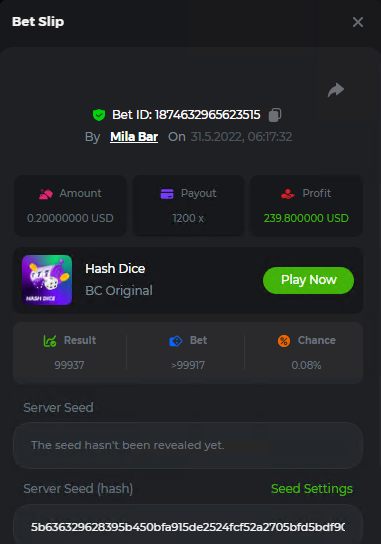Viewport: 381px width, 544px height.
Task: Click the Bet ID number text
Action: [x=208, y=115]
